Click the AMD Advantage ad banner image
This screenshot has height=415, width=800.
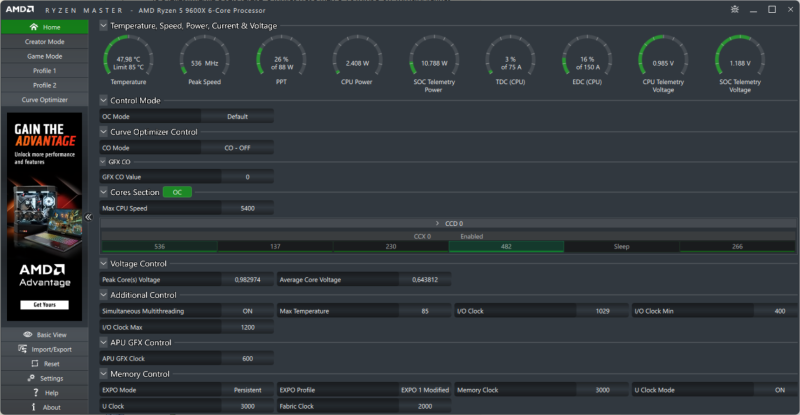[x=44, y=217]
